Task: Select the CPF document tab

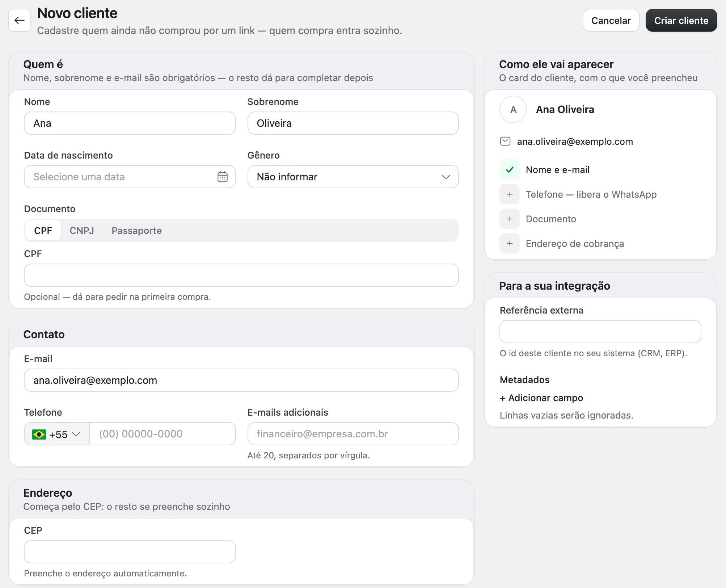Action: [x=43, y=230]
